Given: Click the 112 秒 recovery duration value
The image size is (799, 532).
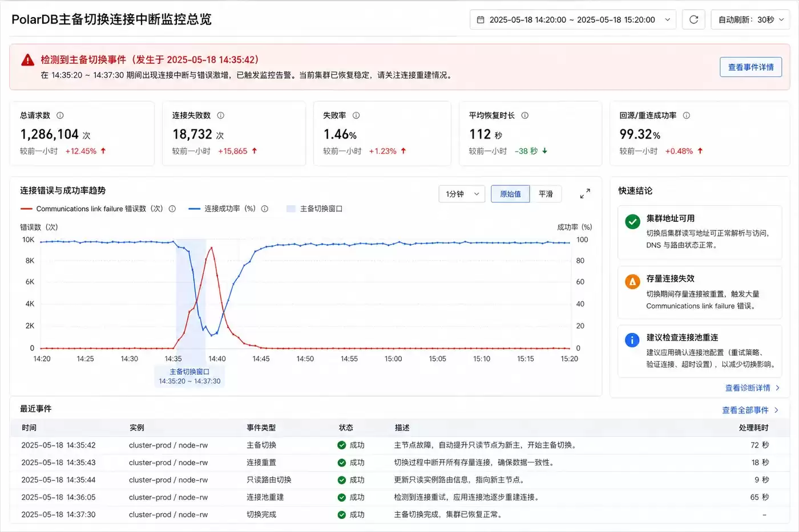Looking at the screenshot, I should 486,134.
